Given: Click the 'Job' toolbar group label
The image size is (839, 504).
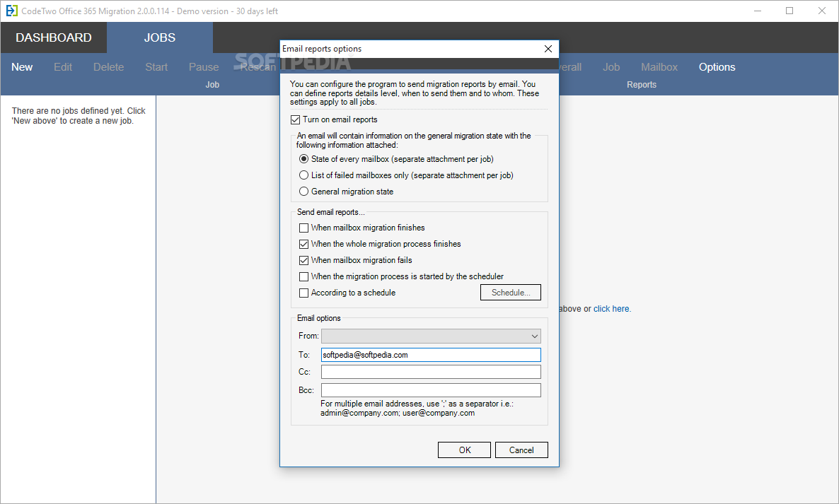Looking at the screenshot, I should coord(212,84).
